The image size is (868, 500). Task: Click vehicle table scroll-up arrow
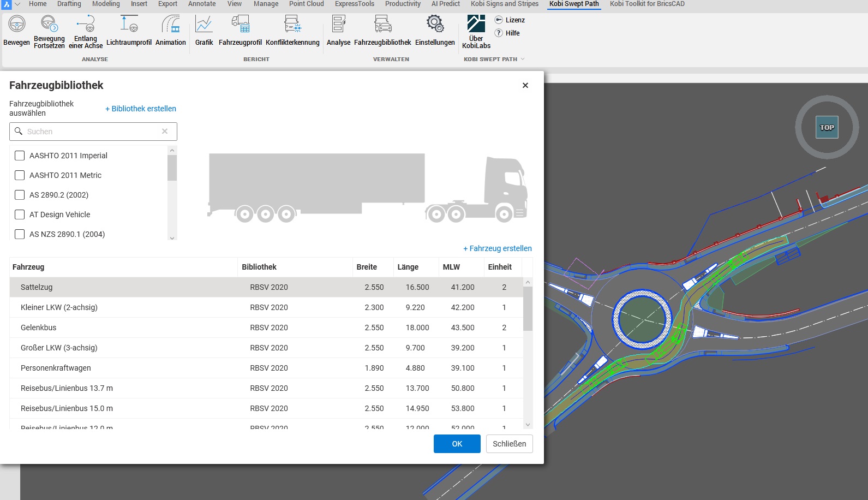(528, 282)
